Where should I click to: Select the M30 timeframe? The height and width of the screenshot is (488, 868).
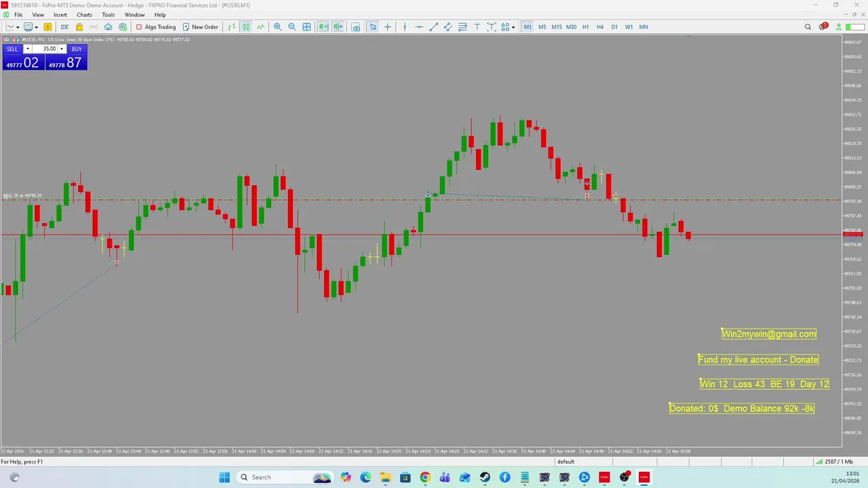pyautogui.click(x=571, y=27)
